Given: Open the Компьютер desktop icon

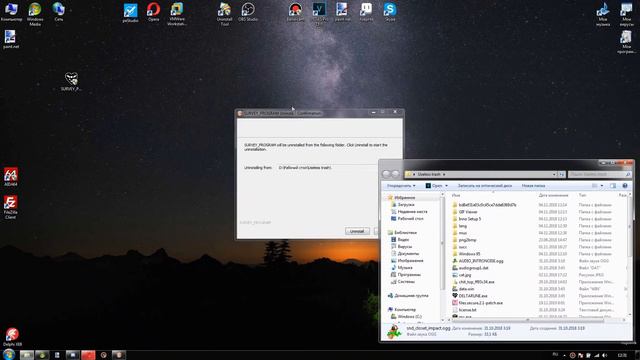Looking at the screenshot, I should point(11,12).
